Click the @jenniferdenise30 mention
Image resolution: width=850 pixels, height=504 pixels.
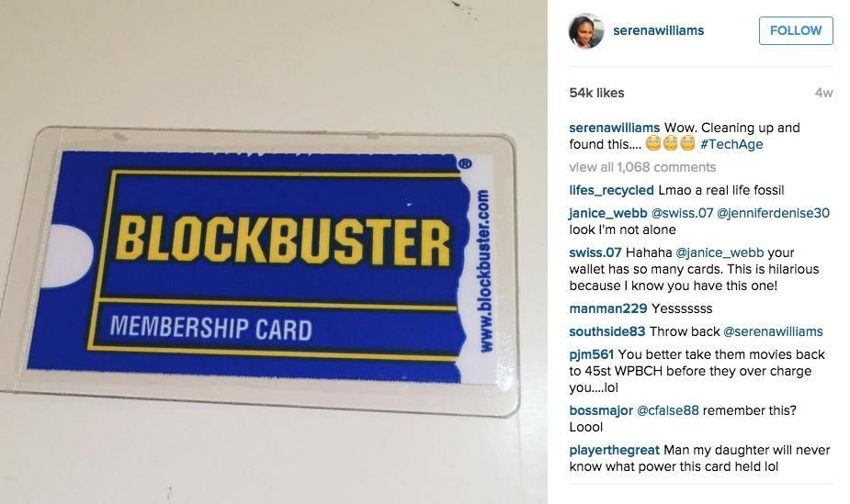773,213
